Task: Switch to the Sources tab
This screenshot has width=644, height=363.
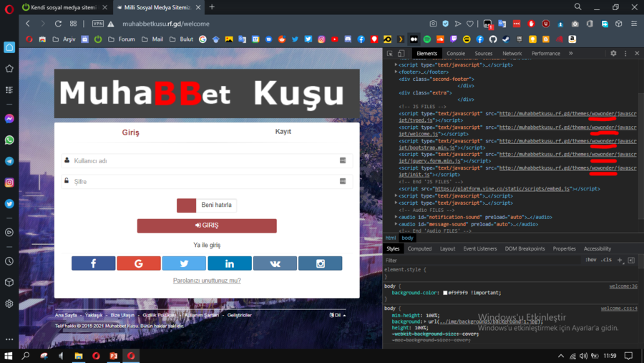Action: tap(484, 54)
